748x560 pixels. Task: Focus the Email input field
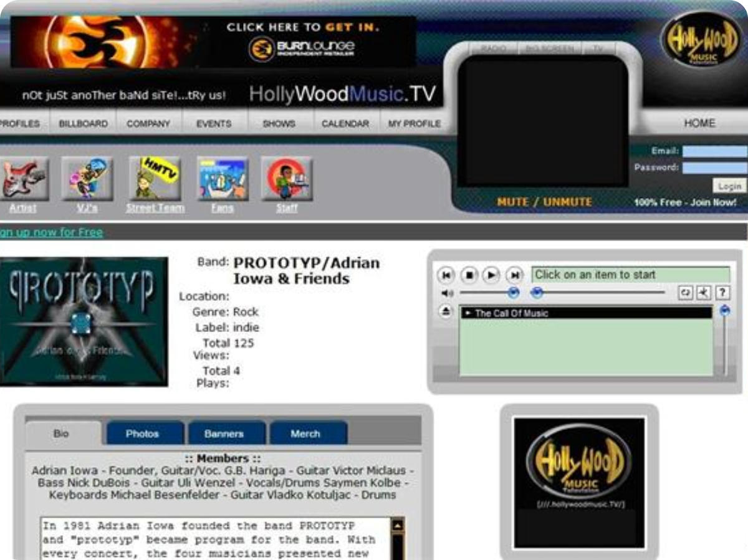click(x=714, y=151)
